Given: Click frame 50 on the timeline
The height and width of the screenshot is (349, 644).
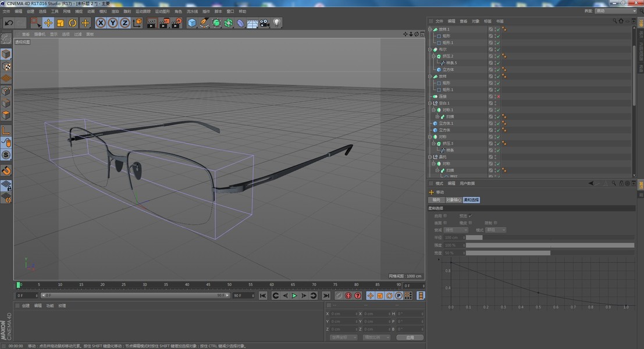Looking at the screenshot, I should coord(229,284).
